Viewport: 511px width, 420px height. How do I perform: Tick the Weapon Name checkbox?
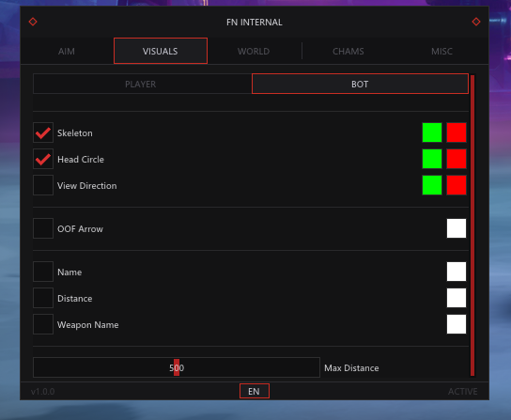[x=43, y=324]
